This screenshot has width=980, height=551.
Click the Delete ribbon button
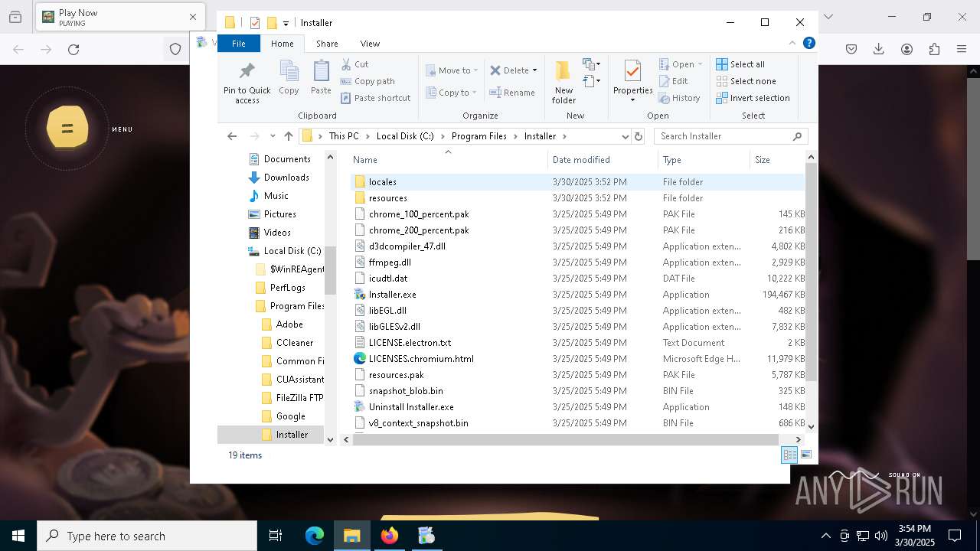pyautogui.click(x=513, y=70)
